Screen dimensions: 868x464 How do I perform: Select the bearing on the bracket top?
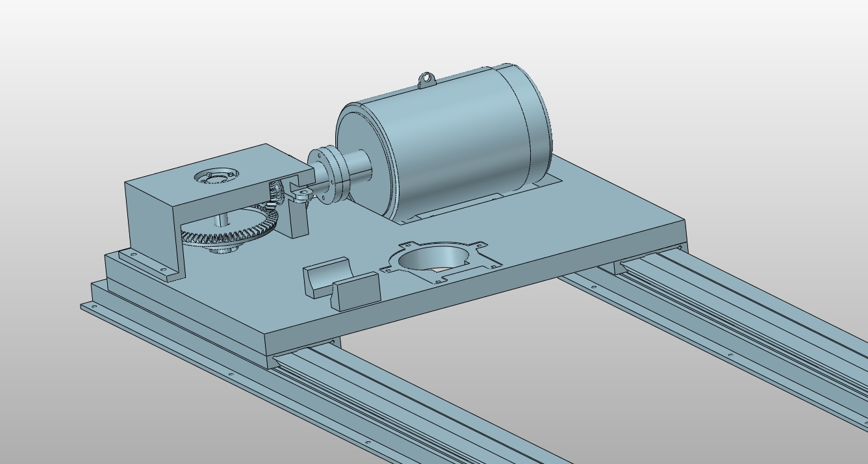(x=216, y=175)
